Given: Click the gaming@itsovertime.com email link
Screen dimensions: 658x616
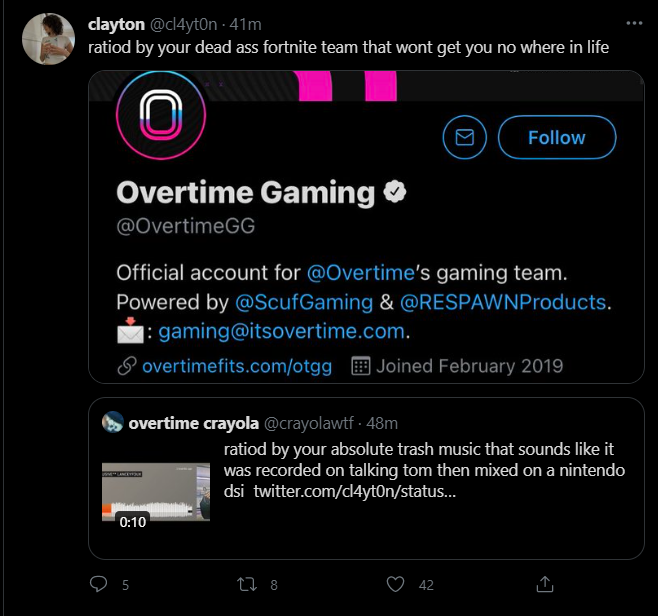Looking at the screenshot, I should [270, 330].
